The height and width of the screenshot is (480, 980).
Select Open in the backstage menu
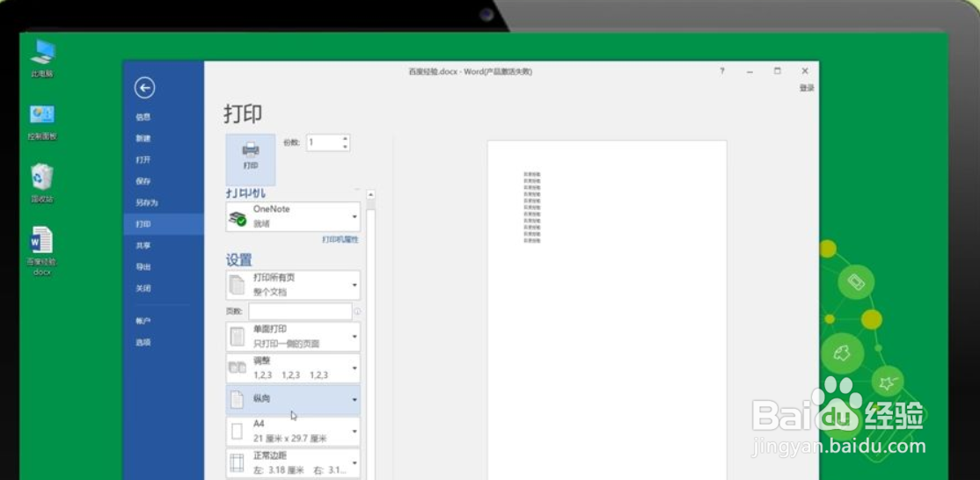(x=143, y=160)
